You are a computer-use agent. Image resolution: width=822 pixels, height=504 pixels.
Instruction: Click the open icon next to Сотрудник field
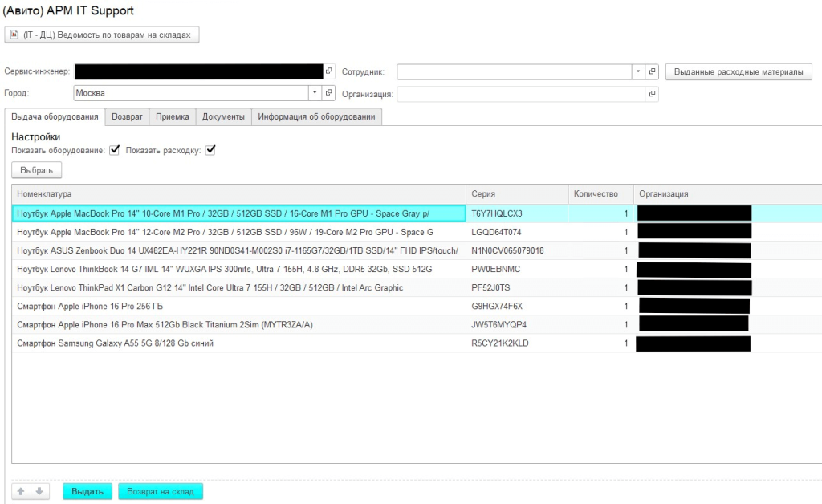(652, 71)
